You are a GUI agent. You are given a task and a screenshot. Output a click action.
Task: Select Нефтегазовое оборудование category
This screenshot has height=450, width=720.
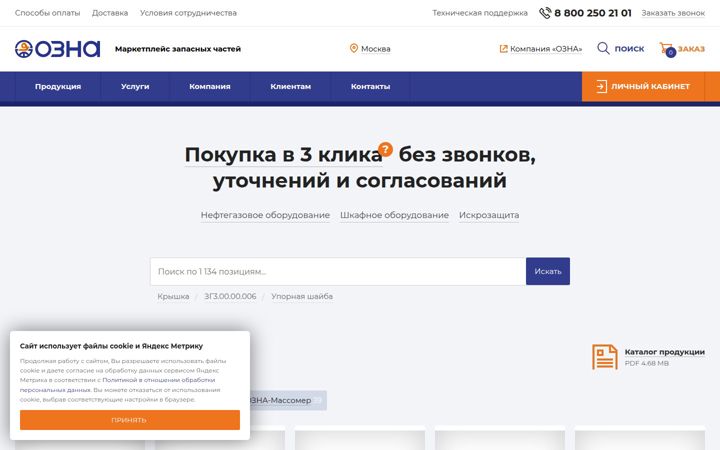tap(265, 215)
